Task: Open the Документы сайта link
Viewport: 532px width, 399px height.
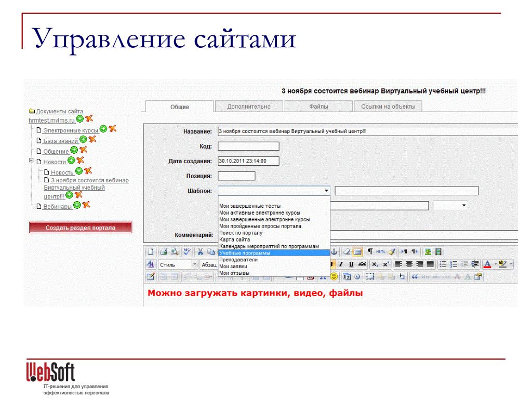Action: [59, 111]
